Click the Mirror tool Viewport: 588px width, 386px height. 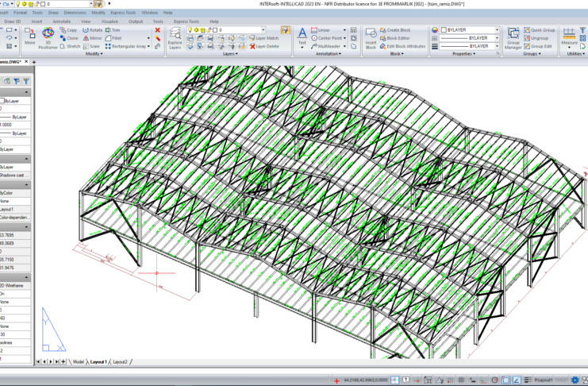pos(92,38)
